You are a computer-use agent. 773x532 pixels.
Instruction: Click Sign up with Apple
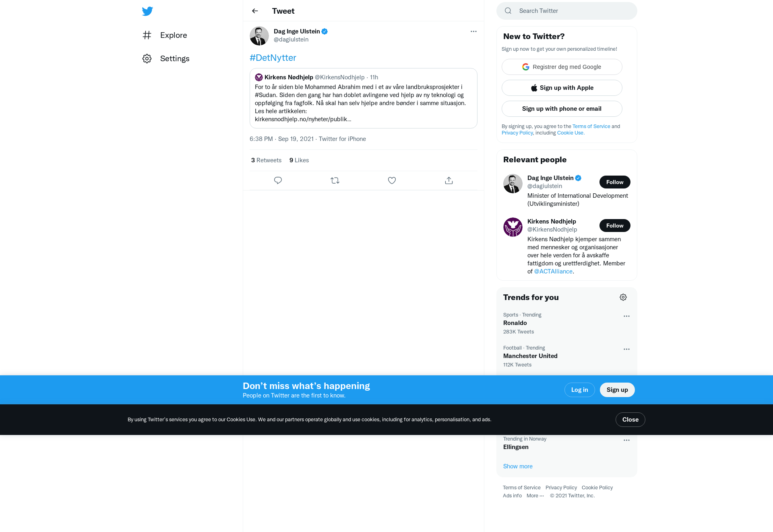(x=562, y=88)
